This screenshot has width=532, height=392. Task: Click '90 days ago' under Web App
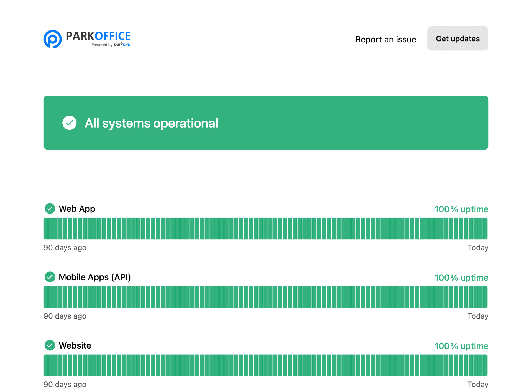[65, 248]
